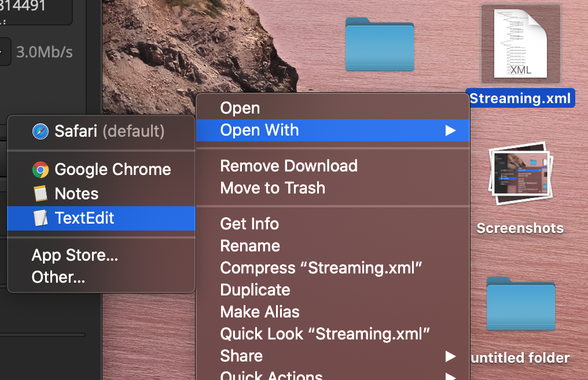
Task: Choose Get Info in context menu
Action: (x=249, y=224)
